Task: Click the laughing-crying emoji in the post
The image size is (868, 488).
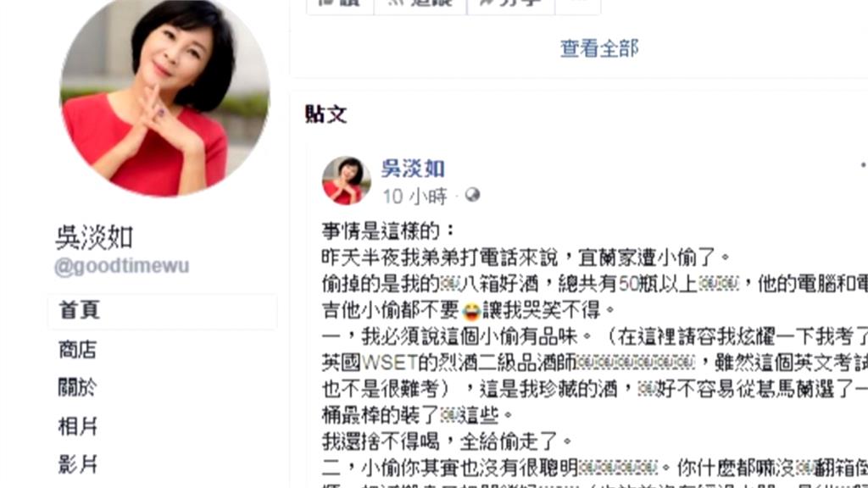Action: (471, 311)
